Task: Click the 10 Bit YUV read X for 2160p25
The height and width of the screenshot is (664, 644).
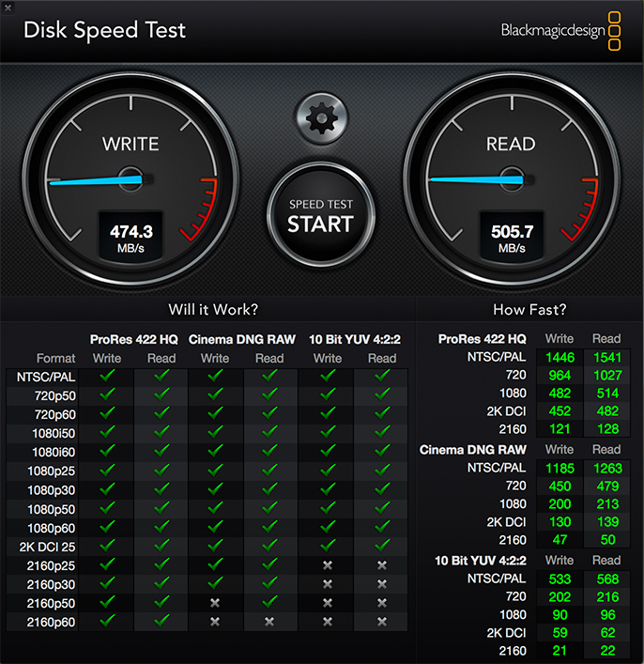Action: click(x=382, y=565)
